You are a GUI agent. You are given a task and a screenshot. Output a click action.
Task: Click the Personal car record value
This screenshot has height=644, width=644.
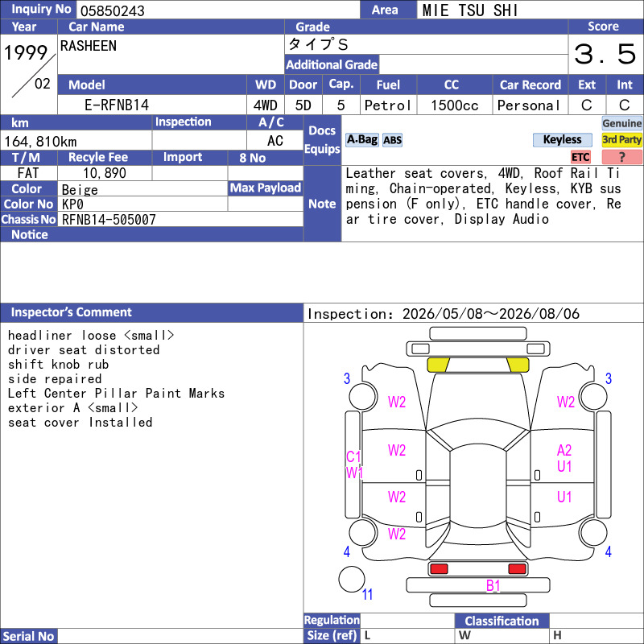coord(529,105)
